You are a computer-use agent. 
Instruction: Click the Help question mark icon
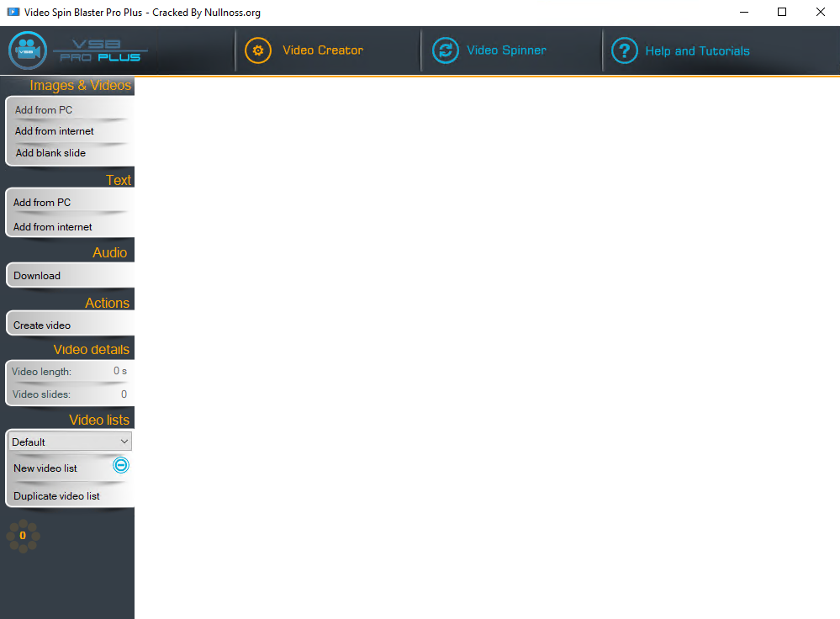(x=625, y=50)
